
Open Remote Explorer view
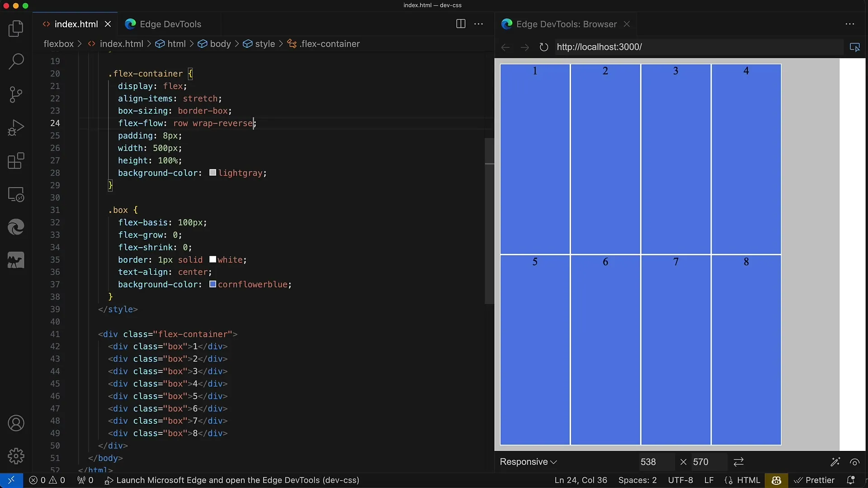[x=16, y=194]
